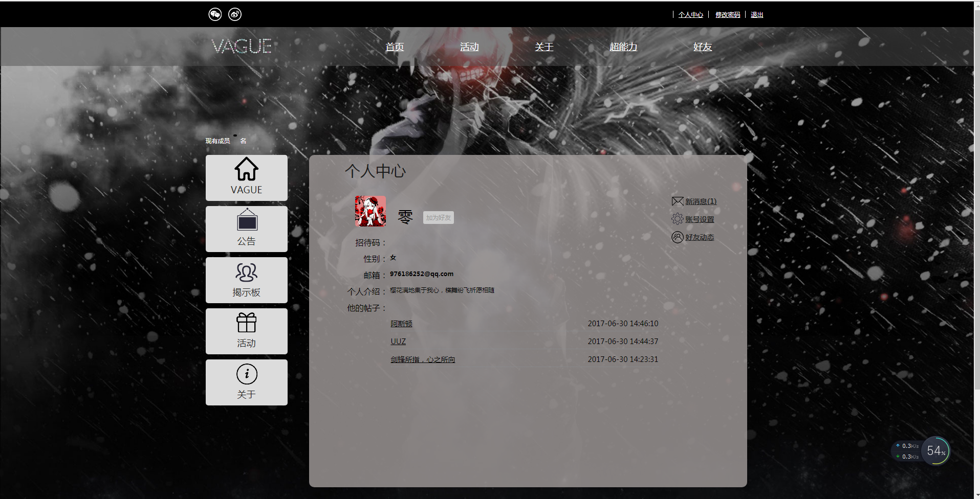Image resolution: width=980 pixels, height=499 pixels.
Task: Open 个人中心 link in top bar
Action: tap(691, 15)
